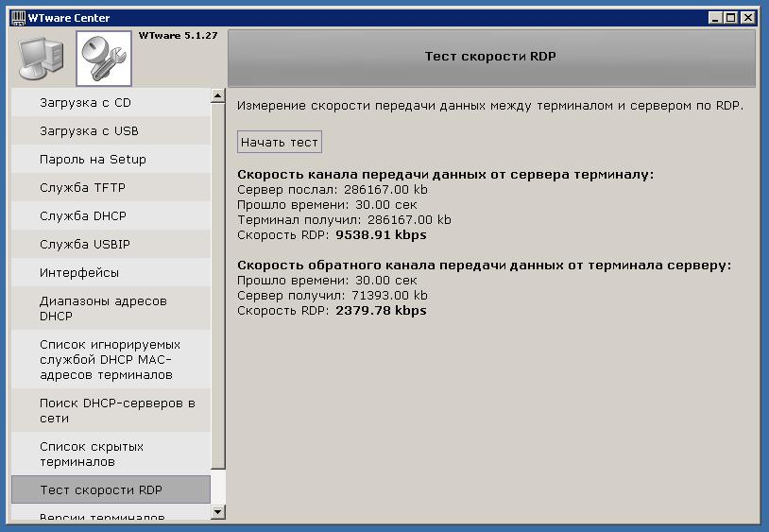Click sidebar scrollbar down arrow
This screenshot has width=769, height=532.
point(218,512)
